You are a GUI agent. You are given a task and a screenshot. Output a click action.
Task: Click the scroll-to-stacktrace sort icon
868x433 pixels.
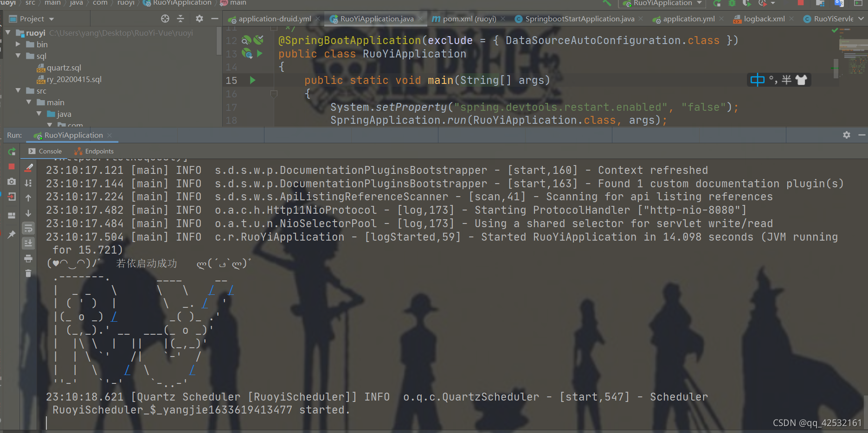tap(28, 183)
